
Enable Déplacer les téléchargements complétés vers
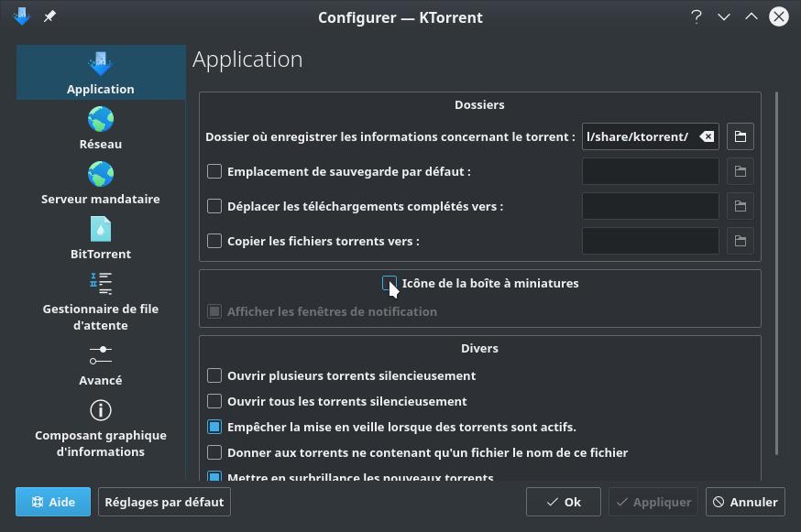point(214,206)
